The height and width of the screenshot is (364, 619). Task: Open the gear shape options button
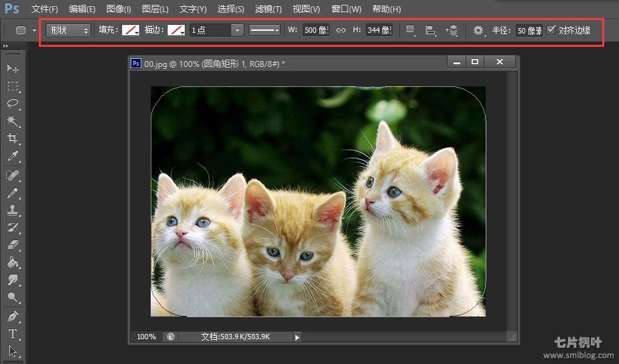[x=478, y=30]
